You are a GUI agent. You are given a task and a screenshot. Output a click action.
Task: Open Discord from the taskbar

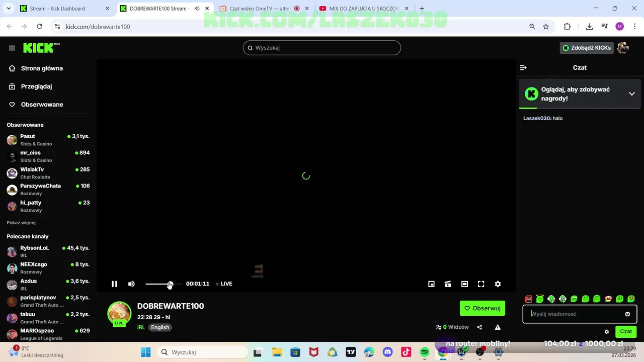click(x=388, y=352)
